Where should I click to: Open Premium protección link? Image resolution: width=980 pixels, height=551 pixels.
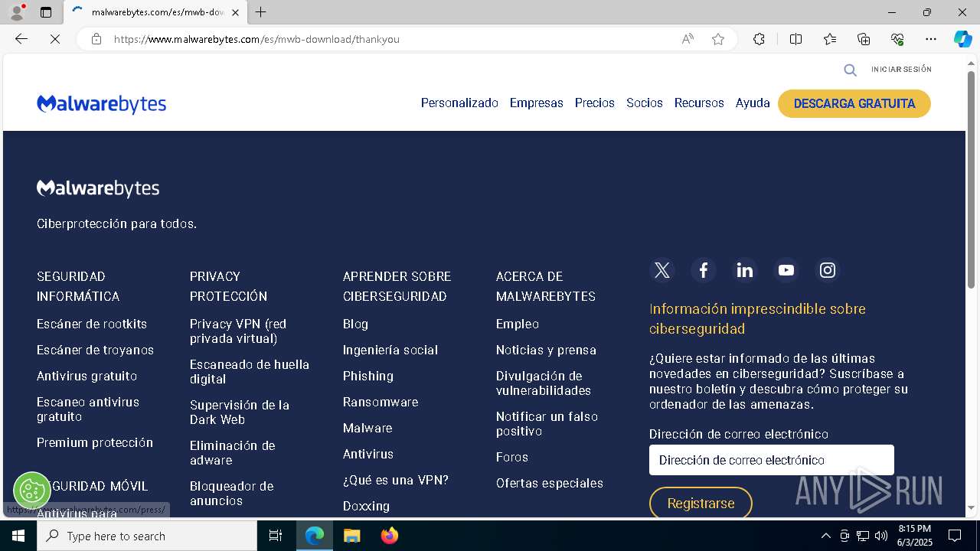[x=95, y=442]
